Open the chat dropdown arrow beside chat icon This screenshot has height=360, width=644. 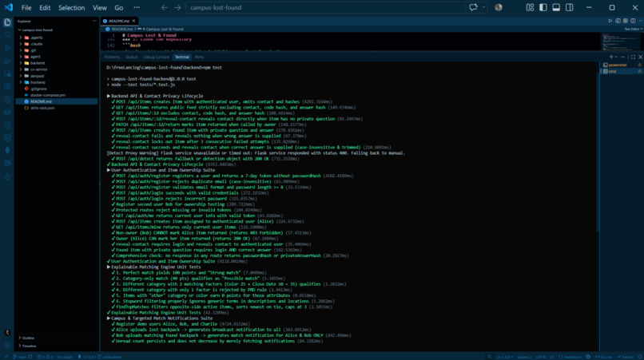pyautogui.click(x=484, y=7)
